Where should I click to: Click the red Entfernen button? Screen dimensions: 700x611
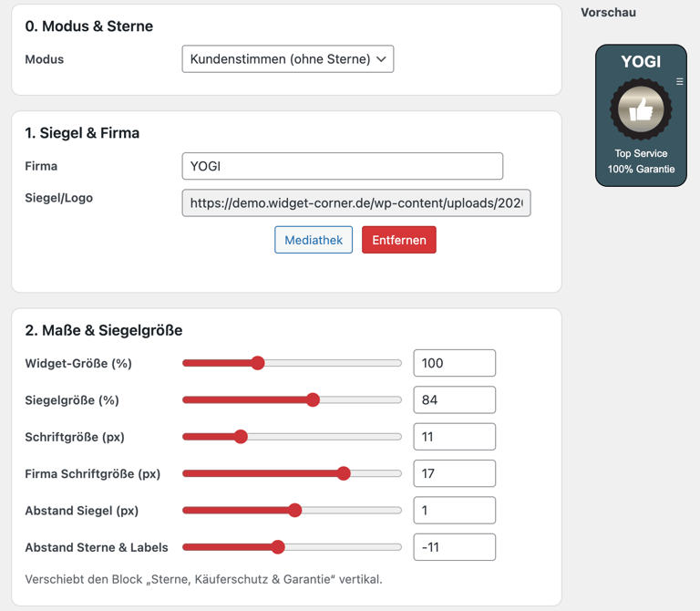[399, 240]
